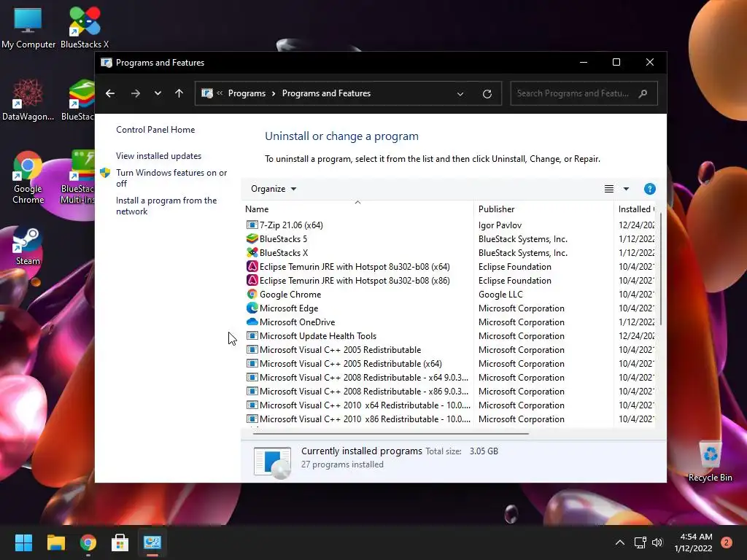The image size is (747, 560).
Task: Expand the address bar history dropdown
Action: click(460, 94)
